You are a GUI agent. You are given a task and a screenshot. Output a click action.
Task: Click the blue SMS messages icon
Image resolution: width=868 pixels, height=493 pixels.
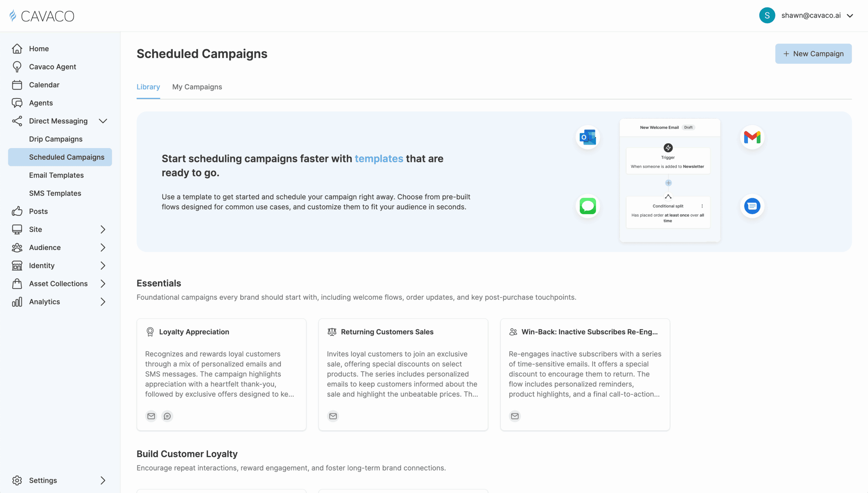(752, 206)
